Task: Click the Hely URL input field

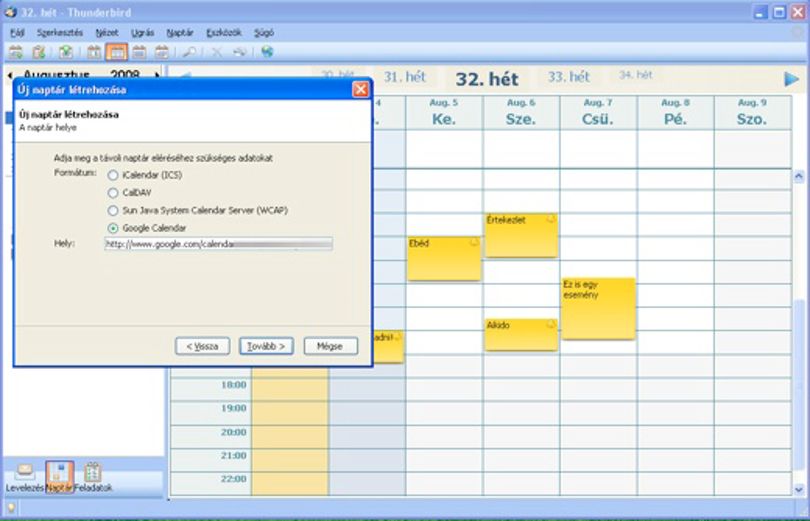Action: point(219,244)
